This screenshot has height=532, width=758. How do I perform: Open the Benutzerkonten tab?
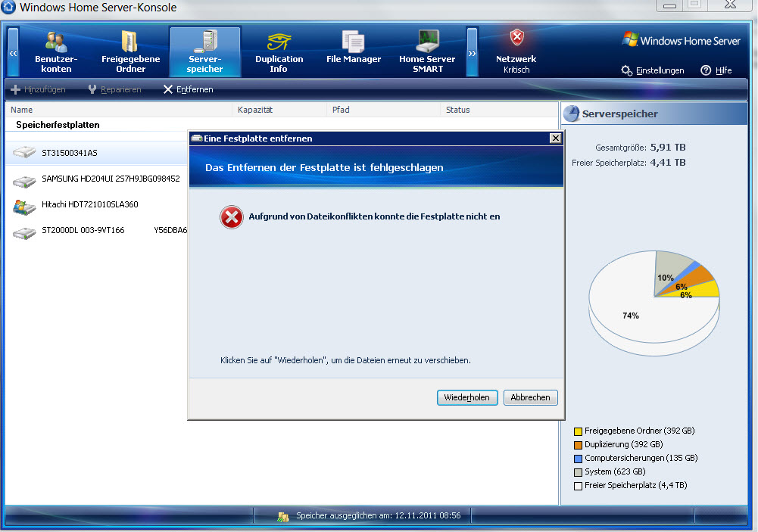(x=56, y=51)
